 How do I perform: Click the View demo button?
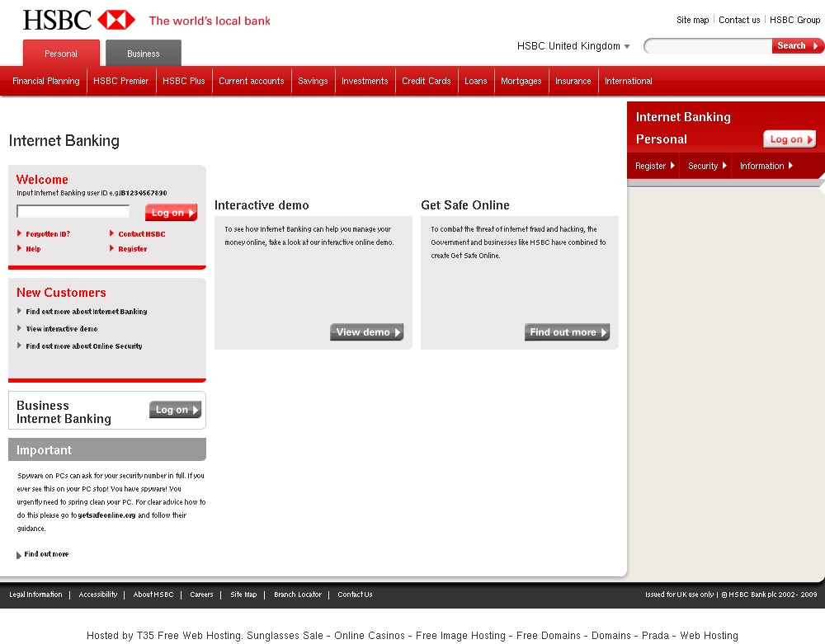click(367, 332)
